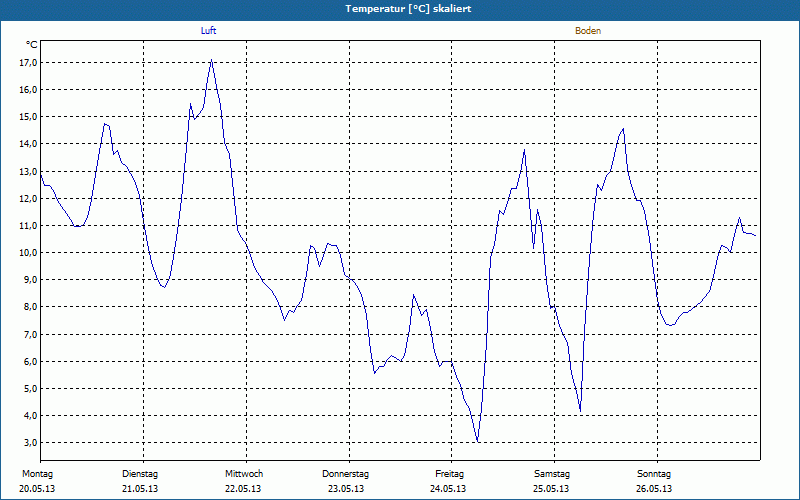Screen dimensions: 800x500
Task: Click the date 25.05.13
Action: (x=551, y=489)
